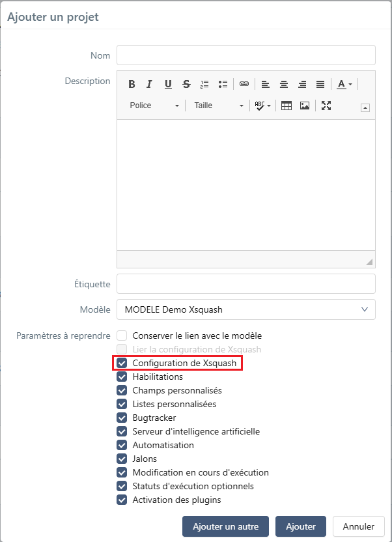Insert an image in the description
Image resolution: width=392 pixels, height=542 pixels.
tap(305, 106)
